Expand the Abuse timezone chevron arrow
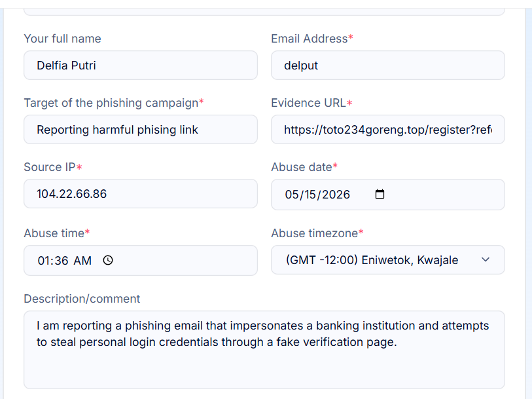 pos(486,259)
